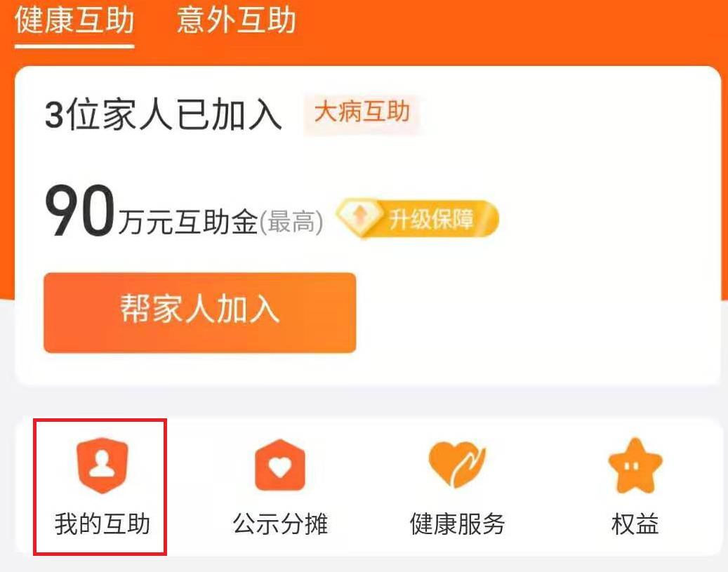Tap the 公示分摊 house-heart icon
Viewport: 728px width, 572px height.
[280, 465]
